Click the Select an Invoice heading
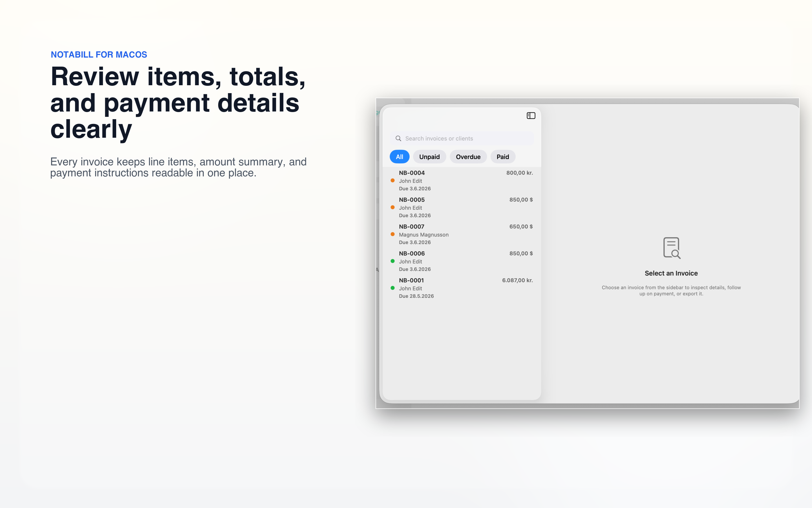The image size is (812, 508). 671,273
